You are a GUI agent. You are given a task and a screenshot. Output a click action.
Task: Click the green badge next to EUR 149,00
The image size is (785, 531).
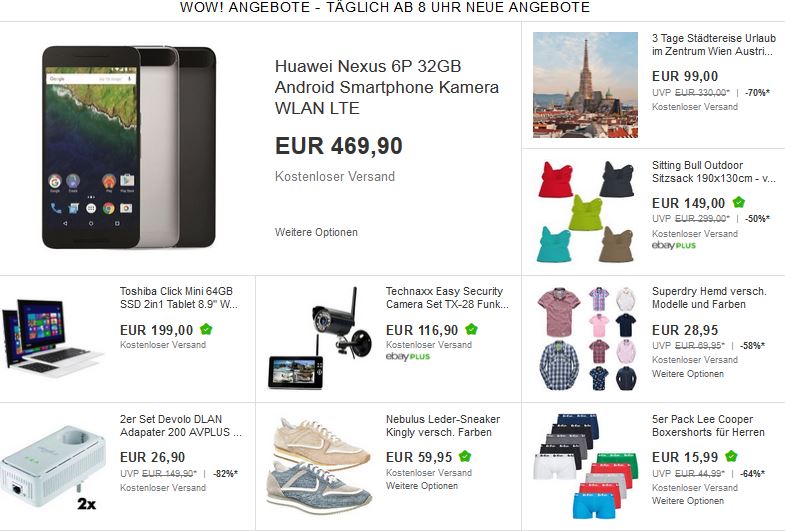click(x=738, y=202)
